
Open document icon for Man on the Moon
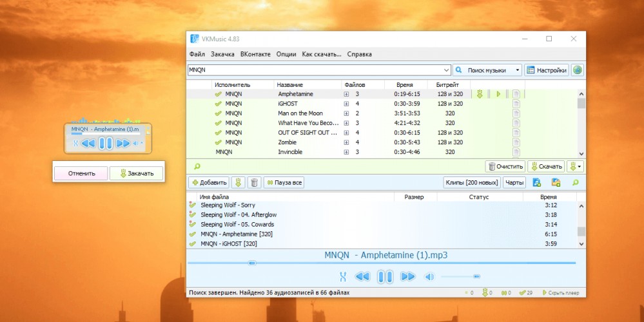516,113
